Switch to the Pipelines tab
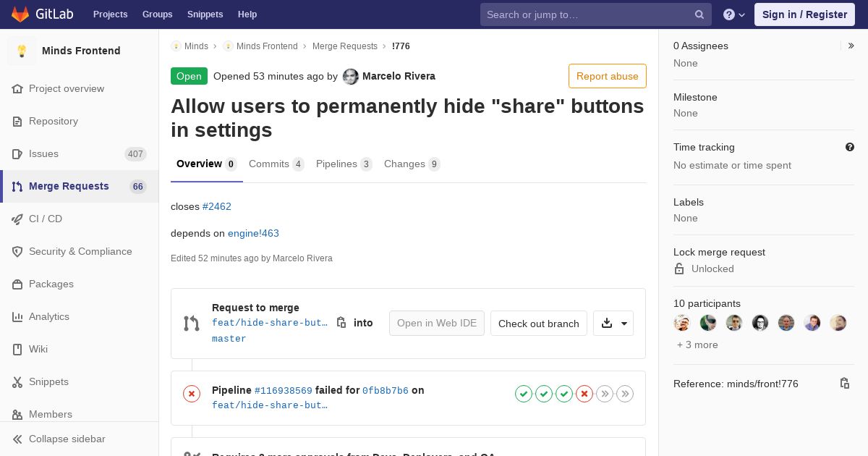This screenshot has height=456, width=868. pyautogui.click(x=344, y=164)
